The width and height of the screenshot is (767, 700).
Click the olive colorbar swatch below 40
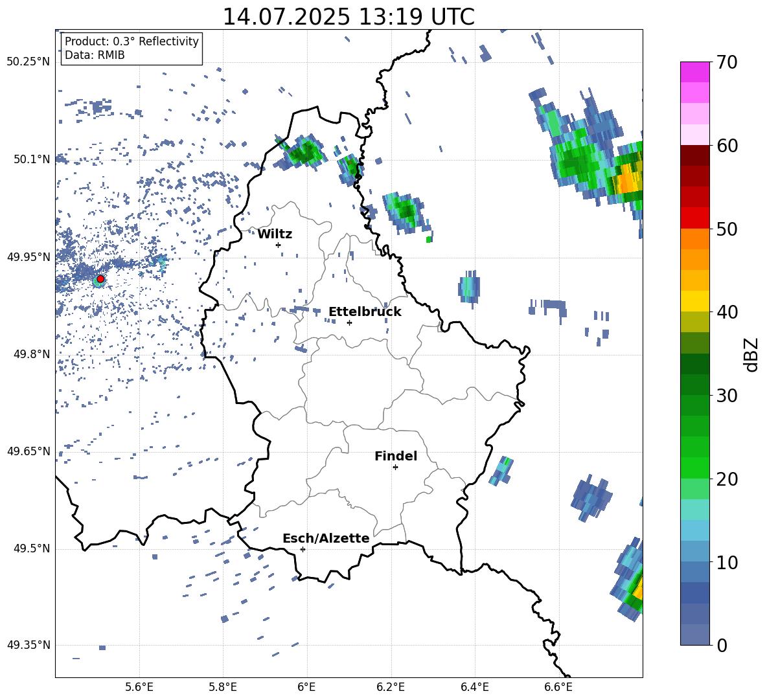point(694,322)
